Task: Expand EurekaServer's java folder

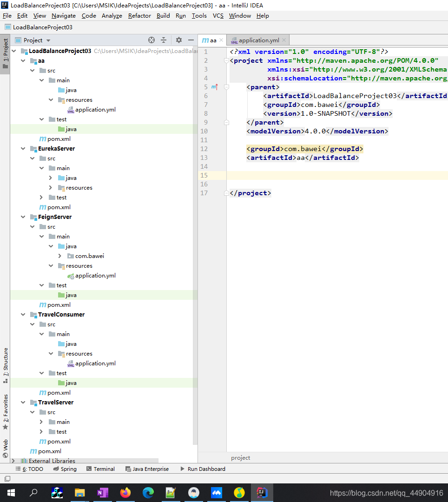Action: [x=51, y=178]
